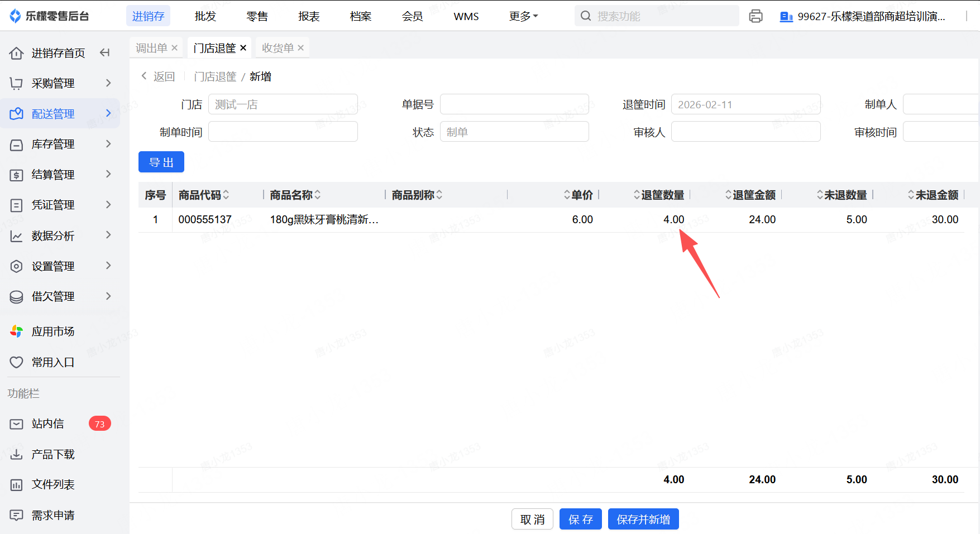Open the 报表 top menu
This screenshot has width=980, height=534.
pos(309,16)
